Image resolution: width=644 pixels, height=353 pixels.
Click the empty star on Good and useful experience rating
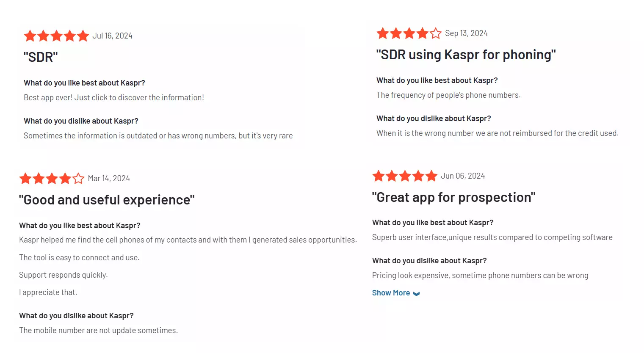pos(78,178)
